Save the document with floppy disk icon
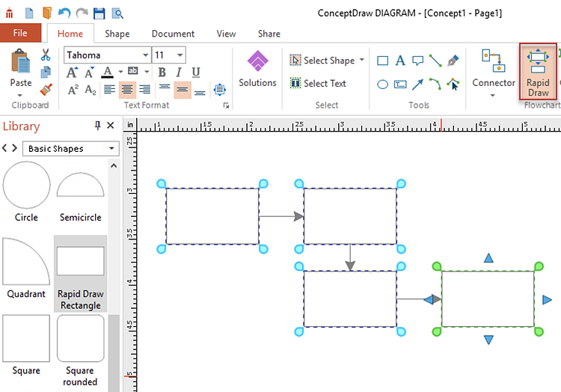 pyautogui.click(x=99, y=13)
